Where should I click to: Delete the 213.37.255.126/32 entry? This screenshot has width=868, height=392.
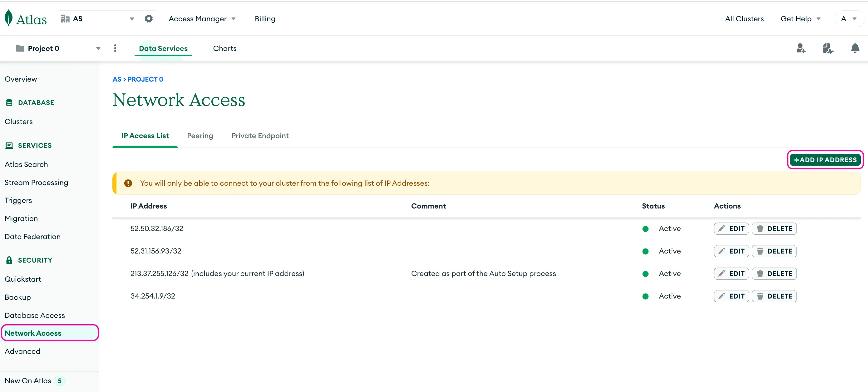click(774, 274)
